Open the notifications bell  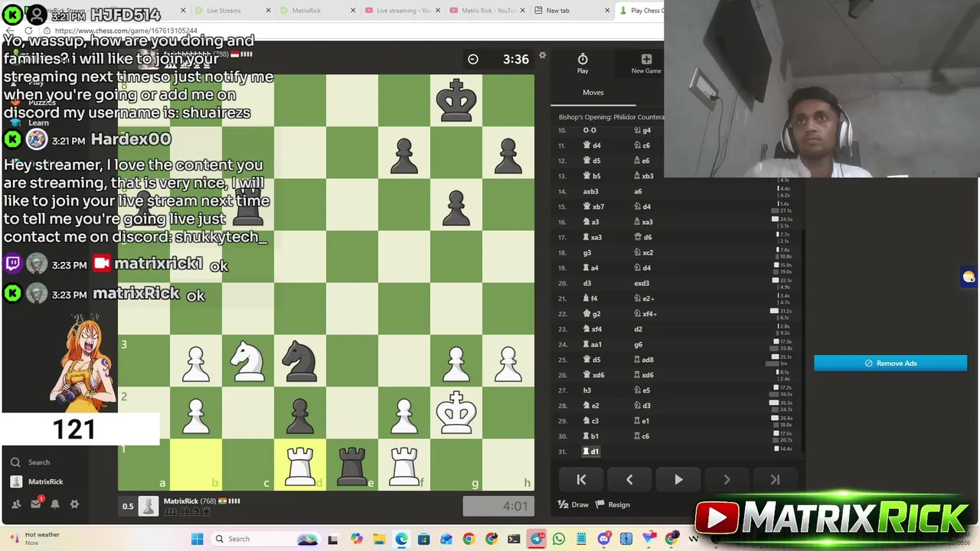point(55,504)
